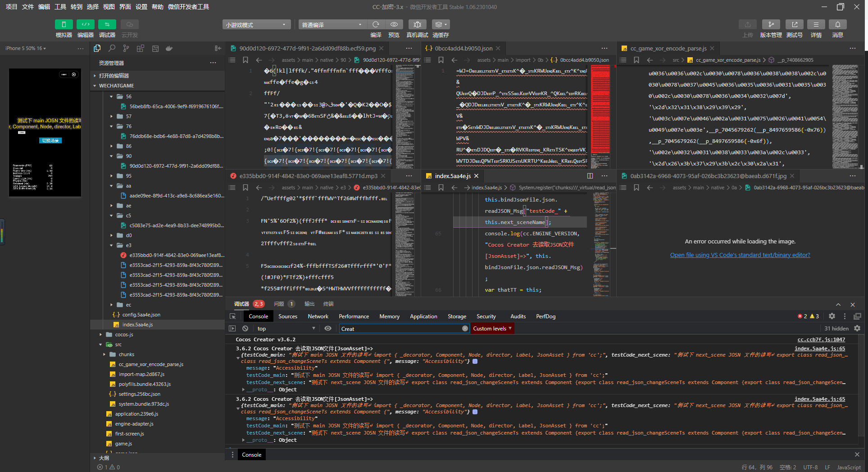Click the preview eye icon
This screenshot has width=868, height=472.
[x=394, y=24]
